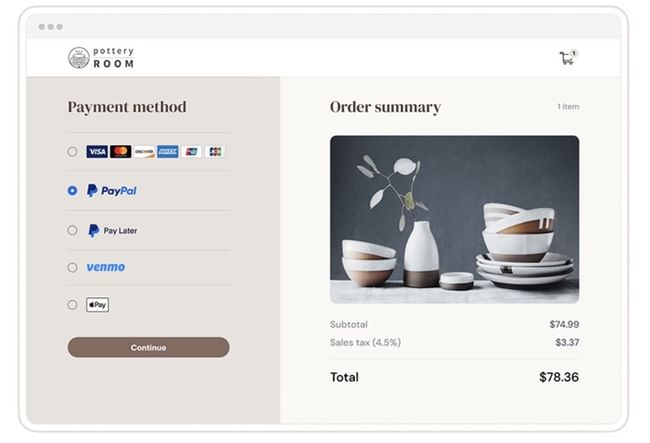The image size is (650, 443).
Task: Click the PayPal logo
Action: 112,190
